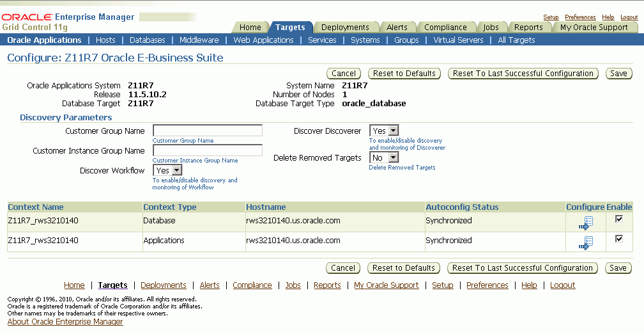Click the top Save button
The image size is (644, 334).
click(618, 73)
